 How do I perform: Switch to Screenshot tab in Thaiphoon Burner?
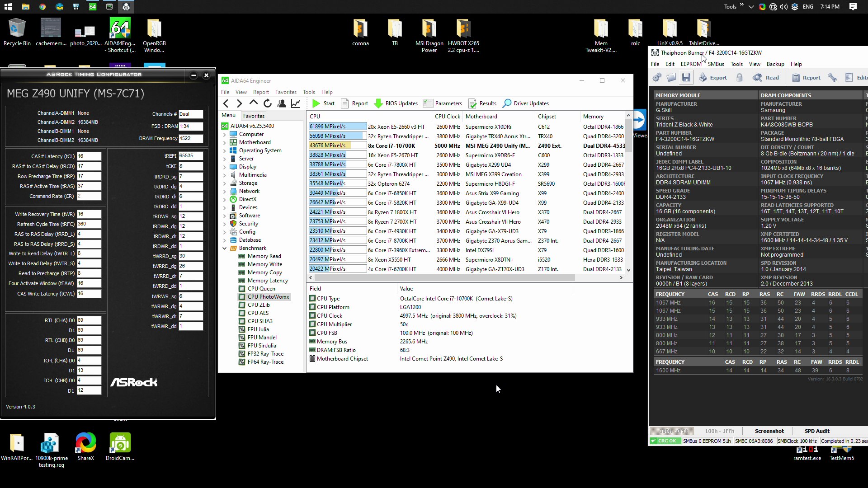(769, 431)
